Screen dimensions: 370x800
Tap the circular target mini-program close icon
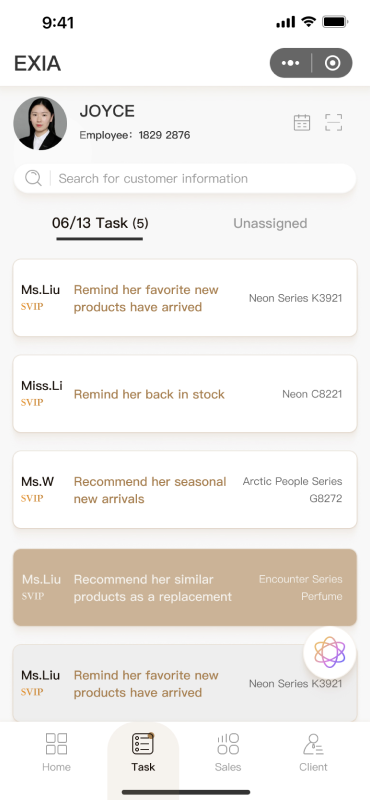click(x=333, y=63)
